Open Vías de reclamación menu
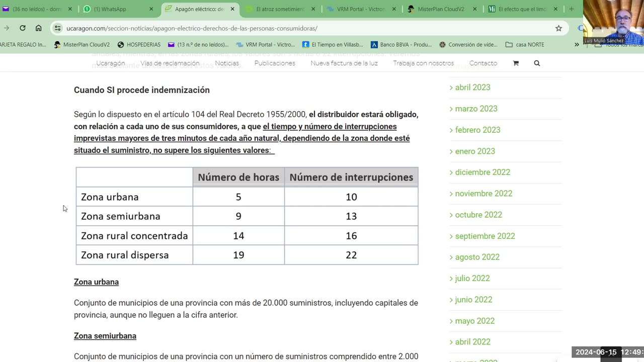The image size is (644, 362). coord(170,63)
